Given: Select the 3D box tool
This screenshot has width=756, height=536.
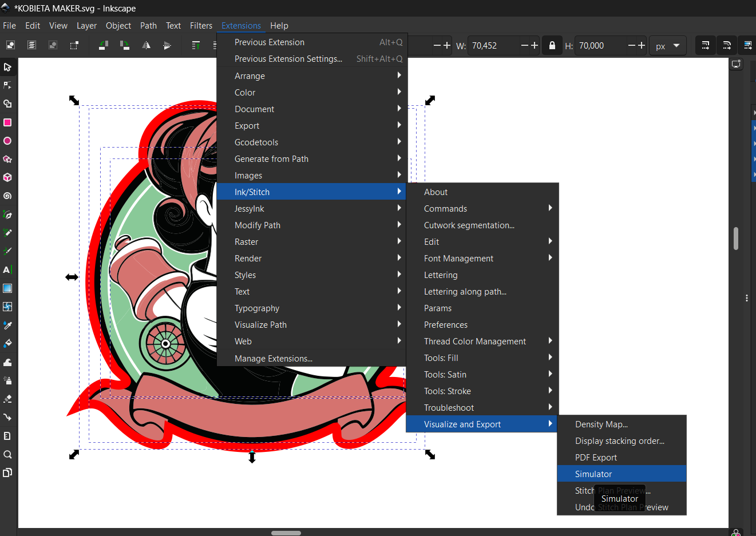Looking at the screenshot, I should 7,177.
